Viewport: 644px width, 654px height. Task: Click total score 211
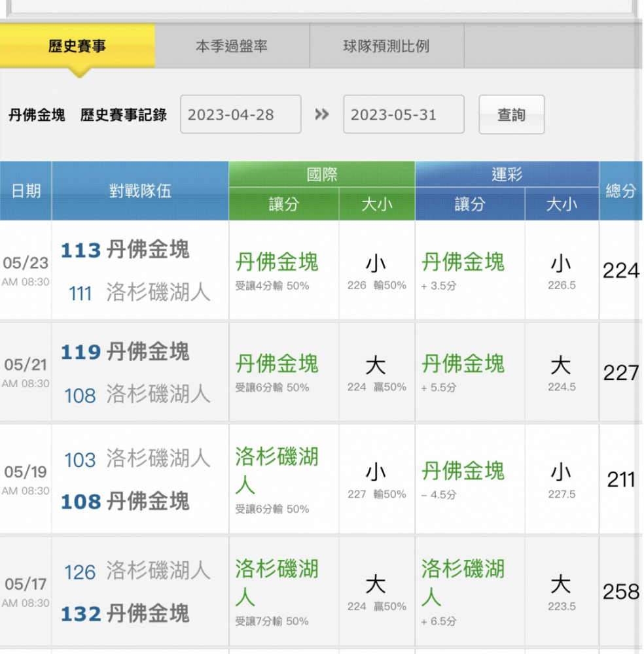[620, 479]
